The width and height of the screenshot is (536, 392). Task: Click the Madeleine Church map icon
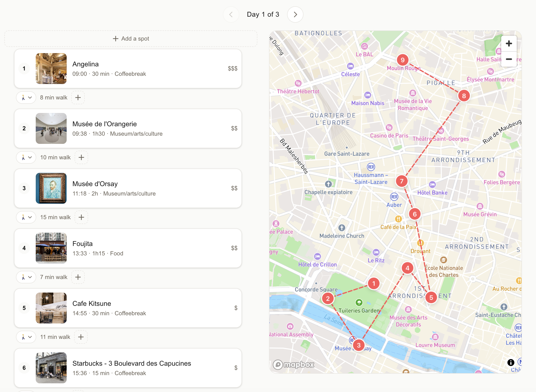[342, 228]
